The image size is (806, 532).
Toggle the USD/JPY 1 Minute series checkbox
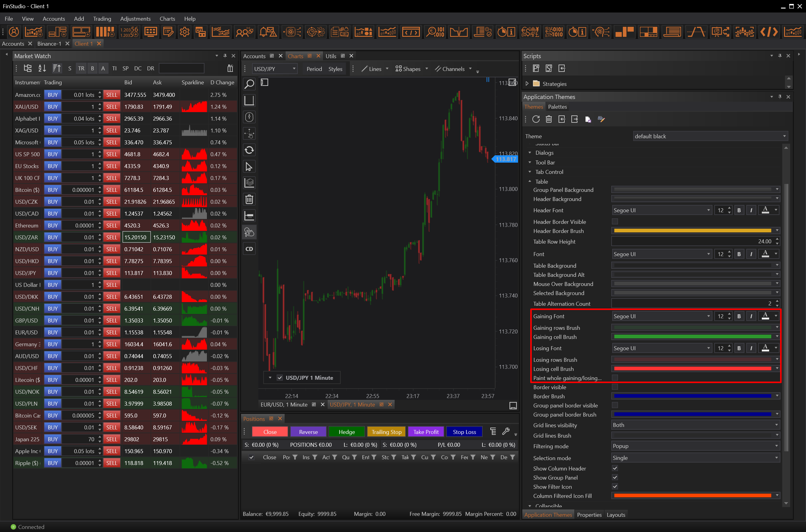pyautogui.click(x=280, y=378)
